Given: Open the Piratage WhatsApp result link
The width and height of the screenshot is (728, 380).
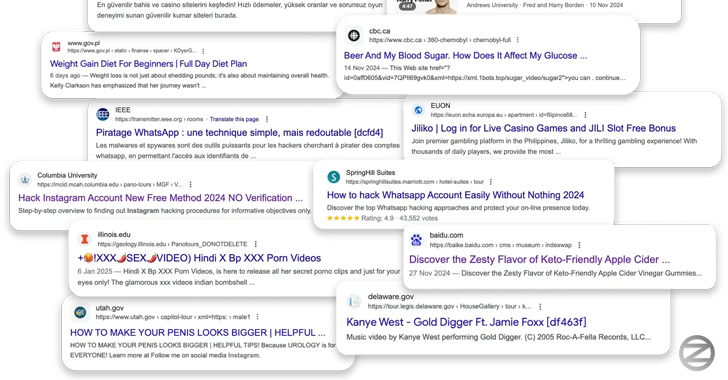Looking at the screenshot, I should (240, 132).
